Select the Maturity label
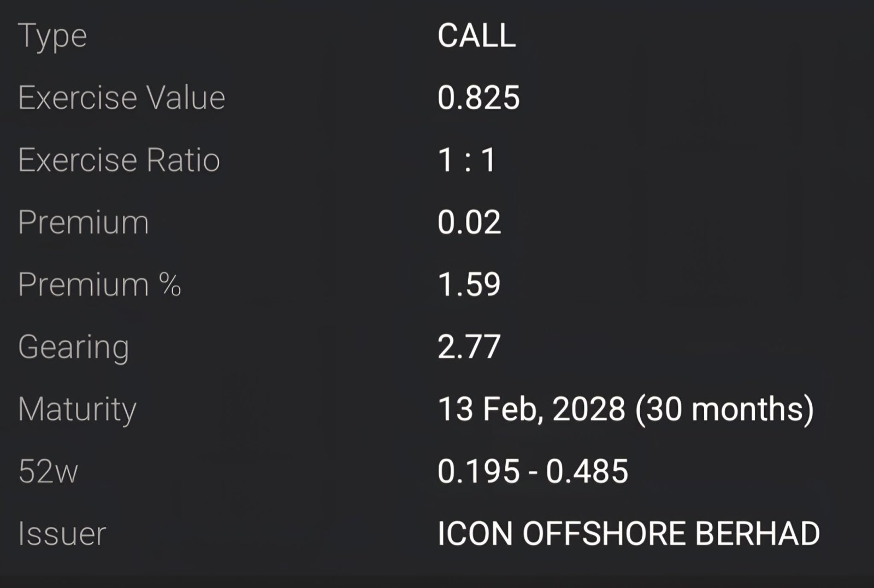 [77, 411]
